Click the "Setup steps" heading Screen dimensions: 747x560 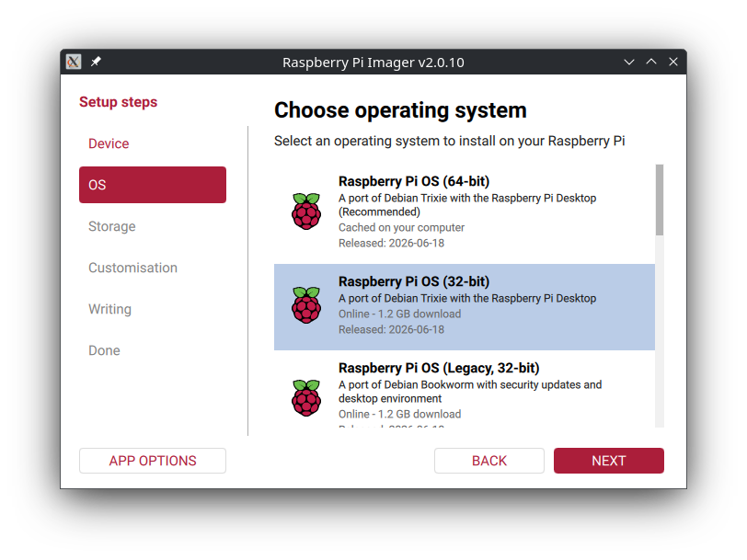(x=118, y=102)
